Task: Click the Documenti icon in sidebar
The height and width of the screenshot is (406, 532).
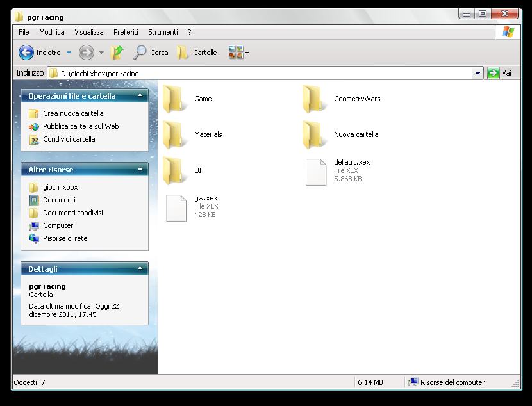Action: (x=34, y=200)
